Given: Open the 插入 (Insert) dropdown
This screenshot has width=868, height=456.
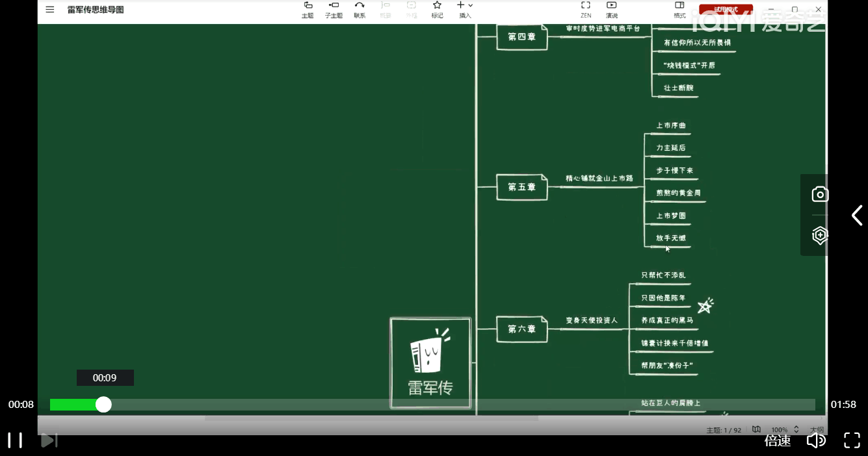Looking at the screenshot, I should pos(465,10).
